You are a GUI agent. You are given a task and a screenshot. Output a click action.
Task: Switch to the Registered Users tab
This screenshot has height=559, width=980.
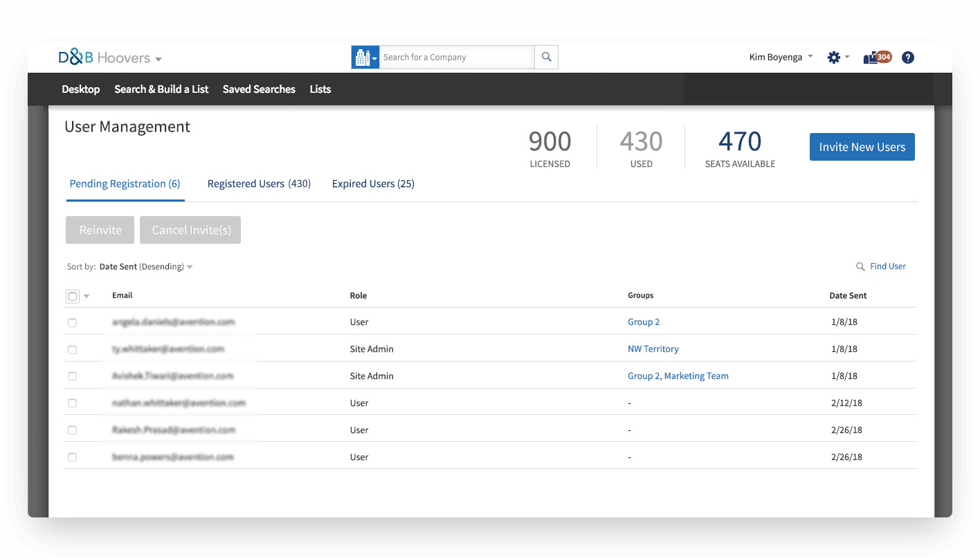click(x=259, y=184)
